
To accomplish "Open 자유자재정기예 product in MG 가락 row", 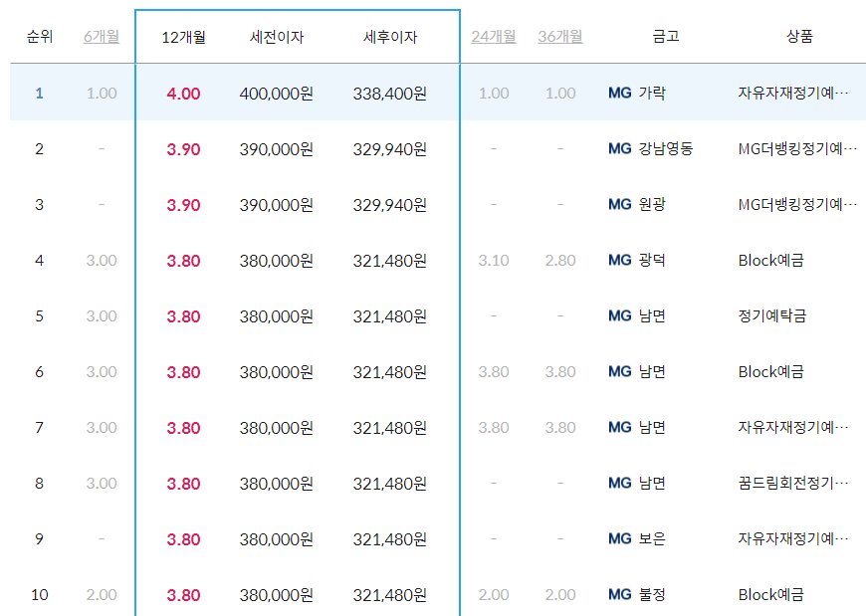I will pos(793,93).
